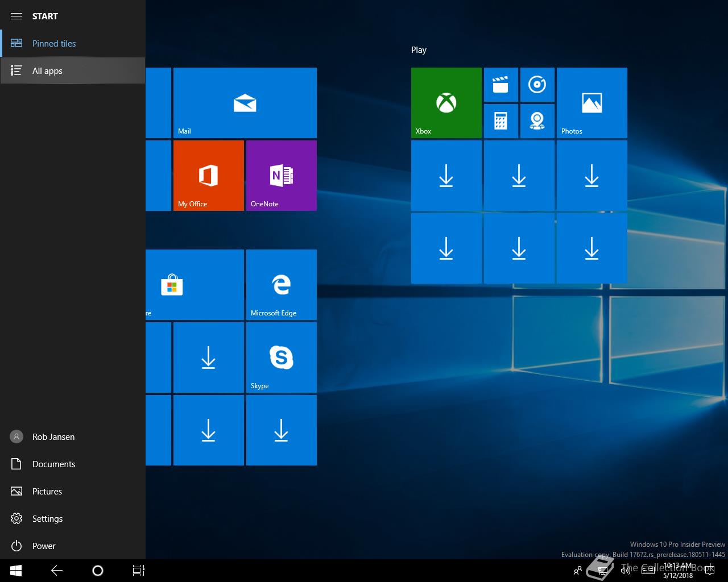Launch the Microsoft Edge tile
Viewport: 728px width, 582px height.
pyautogui.click(x=282, y=285)
